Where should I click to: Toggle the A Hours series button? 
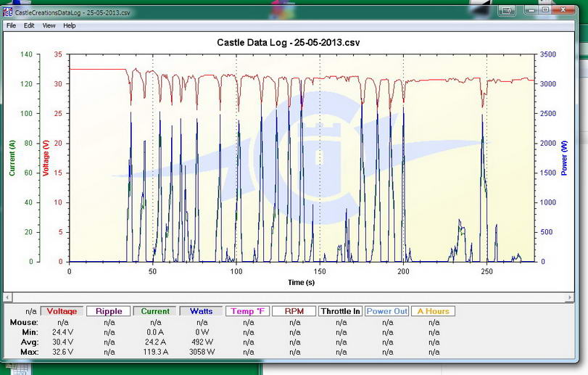pos(433,311)
